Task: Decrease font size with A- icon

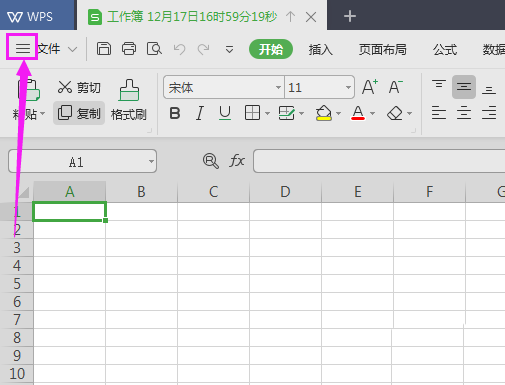Action: pos(396,87)
